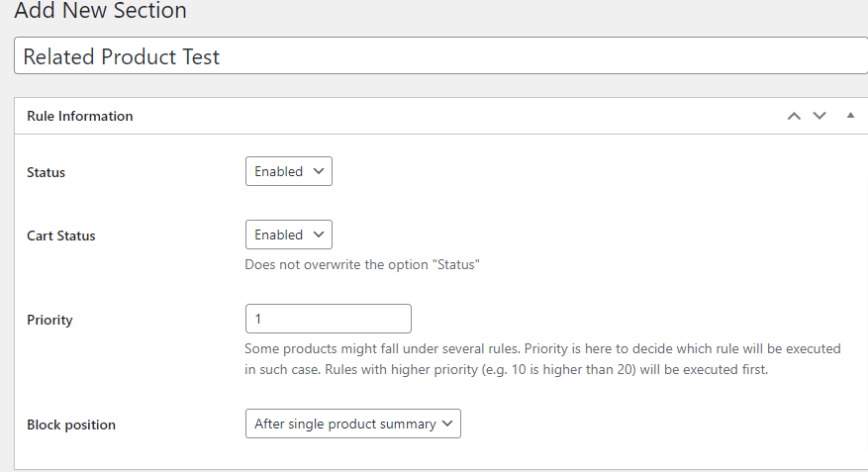The width and height of the screenshot is (868, 472).
Task: Click the chevron arrow in Status select
Action: pos(319,171)
